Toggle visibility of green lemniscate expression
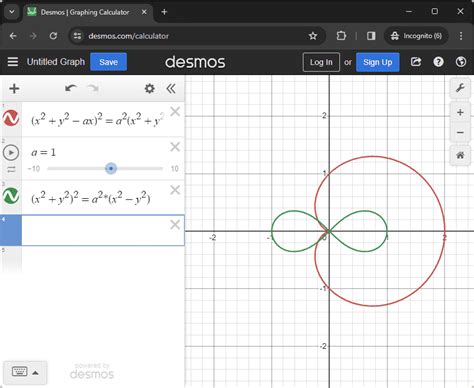 (11, 196)
